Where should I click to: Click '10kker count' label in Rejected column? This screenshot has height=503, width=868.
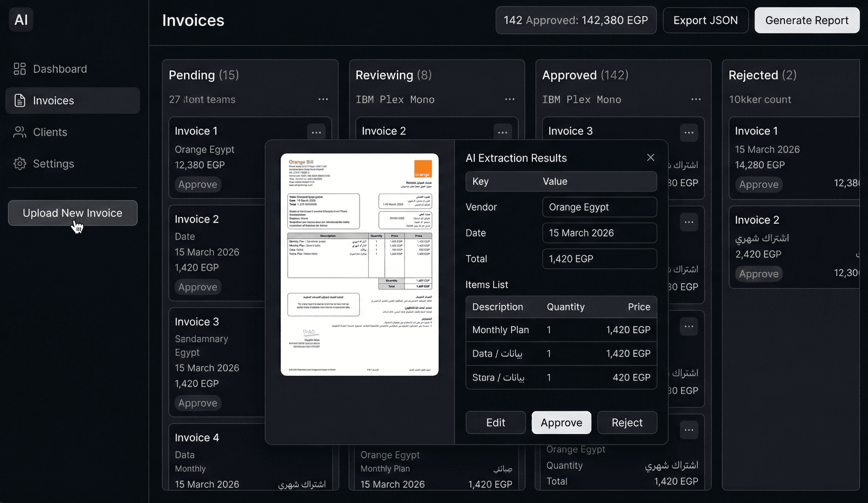click(x=760, y=100)
